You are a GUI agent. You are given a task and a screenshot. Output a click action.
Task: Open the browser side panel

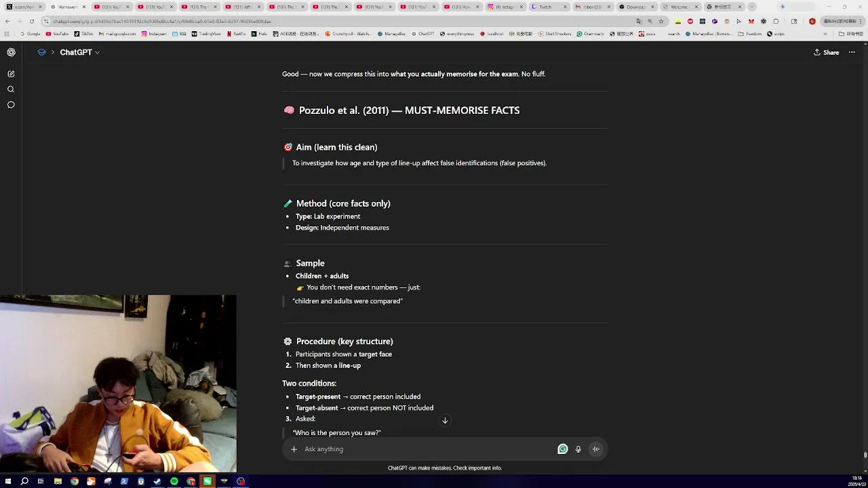(794, 21)
